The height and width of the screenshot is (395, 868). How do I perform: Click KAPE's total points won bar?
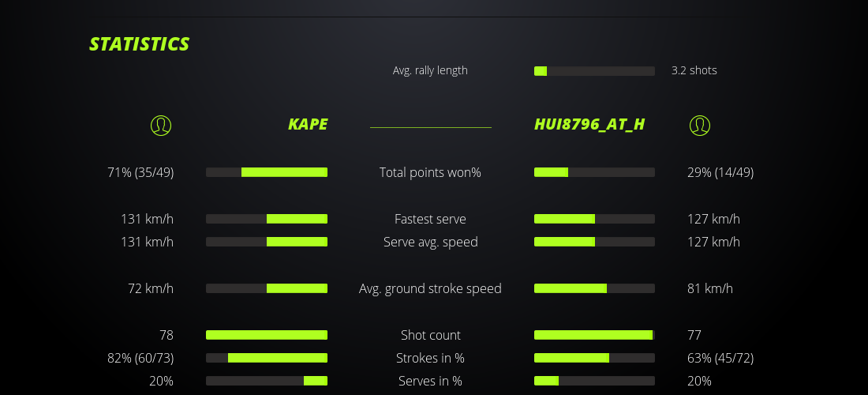click(x=267, y=172)
